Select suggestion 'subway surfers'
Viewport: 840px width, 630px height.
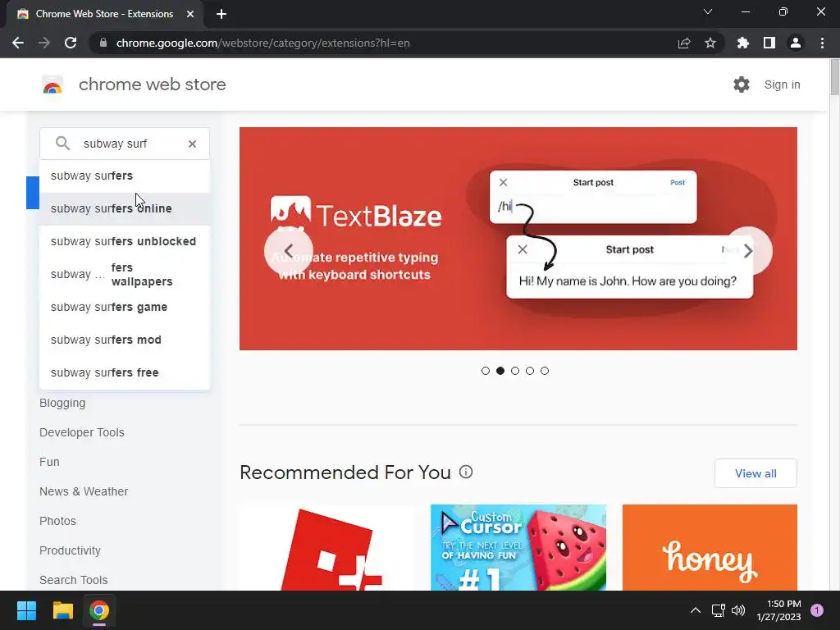(125, 176)
